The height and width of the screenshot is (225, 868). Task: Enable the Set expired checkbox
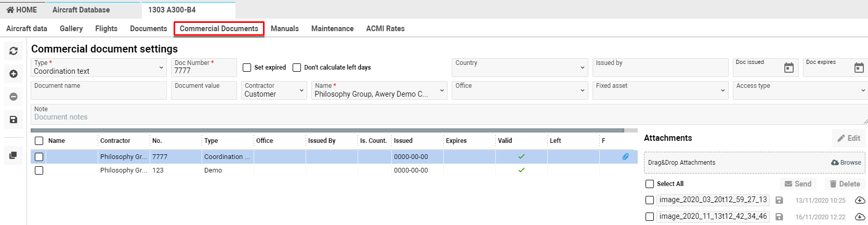(x=247, y=68)
